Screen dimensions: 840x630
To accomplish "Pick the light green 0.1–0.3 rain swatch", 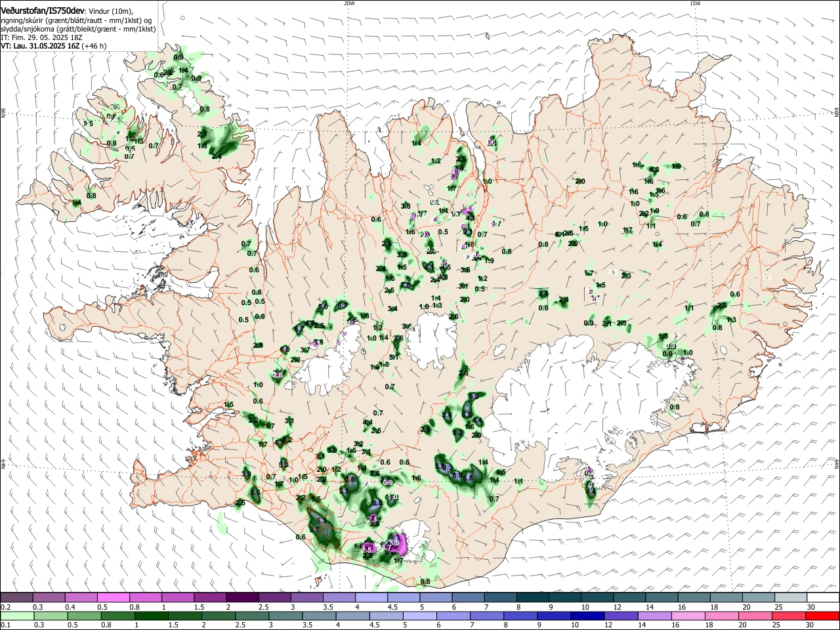I will pyautogui.click(x=16, y=616).
